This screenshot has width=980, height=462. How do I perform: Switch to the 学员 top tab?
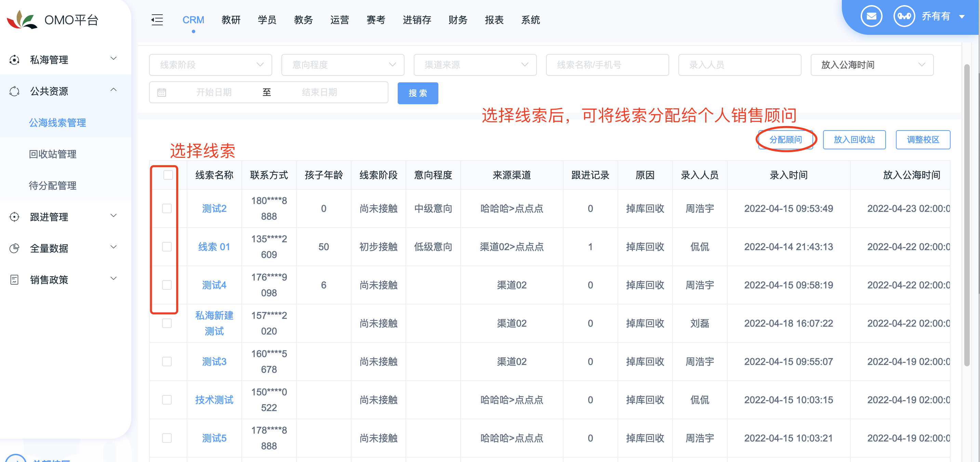click(267, 20)
